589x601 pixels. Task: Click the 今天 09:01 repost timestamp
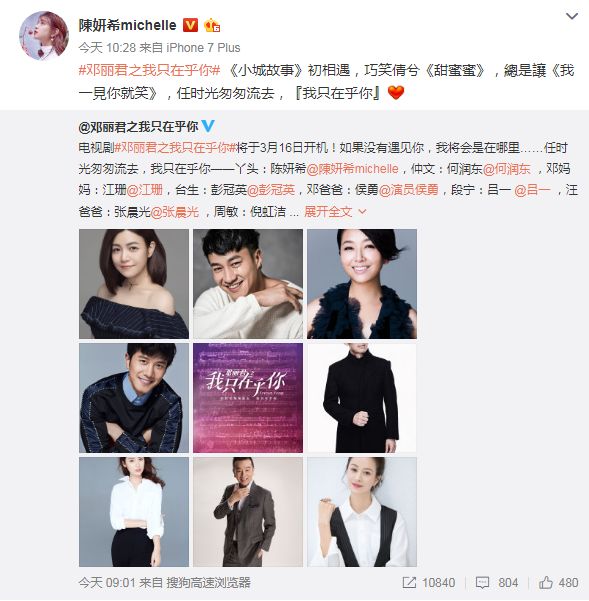pos(107,583)
